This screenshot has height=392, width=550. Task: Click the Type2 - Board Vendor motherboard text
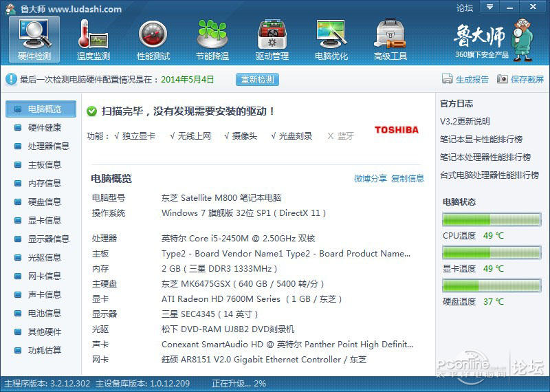point(286,253)
